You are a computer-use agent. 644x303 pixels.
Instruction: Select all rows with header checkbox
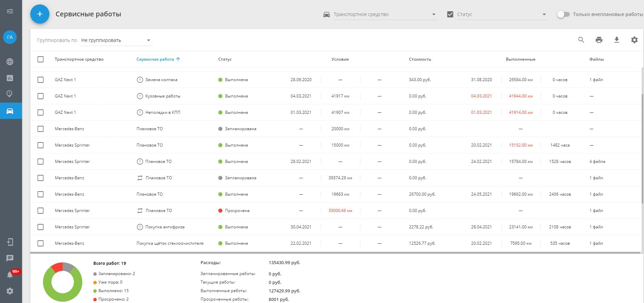[x=41, y=59]
